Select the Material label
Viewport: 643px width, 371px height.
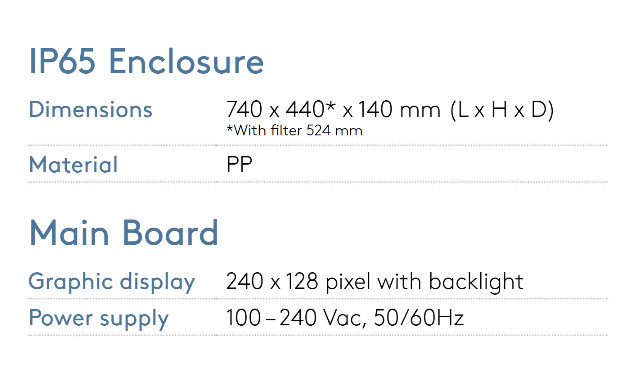(73, 164)
